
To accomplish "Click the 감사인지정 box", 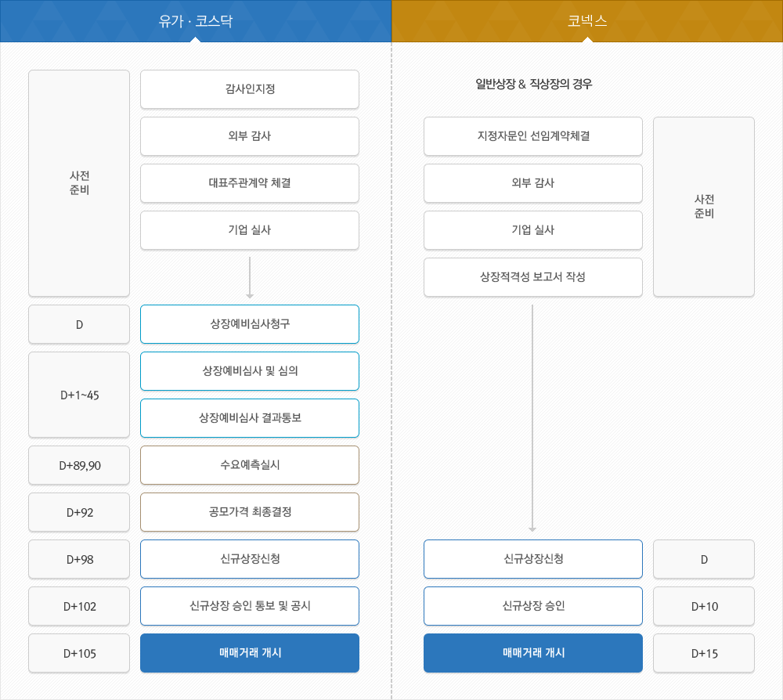I will coord(250,89).
